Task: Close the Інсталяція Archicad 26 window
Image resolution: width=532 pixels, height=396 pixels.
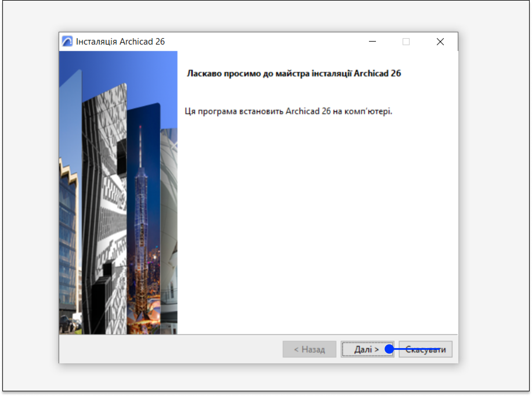Action: click(x=440, y=42)
